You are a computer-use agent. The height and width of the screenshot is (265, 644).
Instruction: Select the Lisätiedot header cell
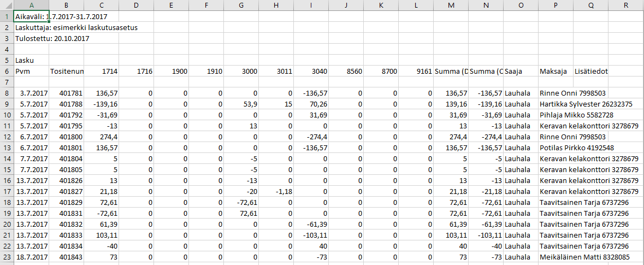tap(590, 71)
